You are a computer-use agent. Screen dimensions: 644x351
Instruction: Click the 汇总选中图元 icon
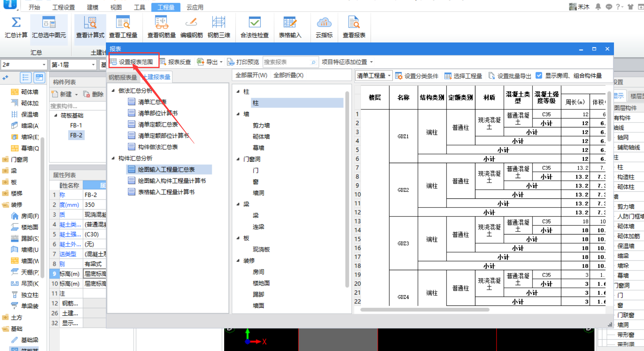[49, 23]
